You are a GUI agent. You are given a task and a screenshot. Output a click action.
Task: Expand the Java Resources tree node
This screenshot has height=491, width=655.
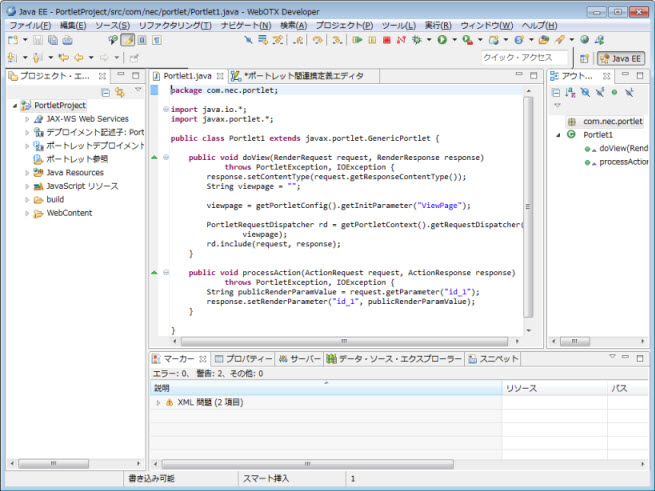point(28,172)
